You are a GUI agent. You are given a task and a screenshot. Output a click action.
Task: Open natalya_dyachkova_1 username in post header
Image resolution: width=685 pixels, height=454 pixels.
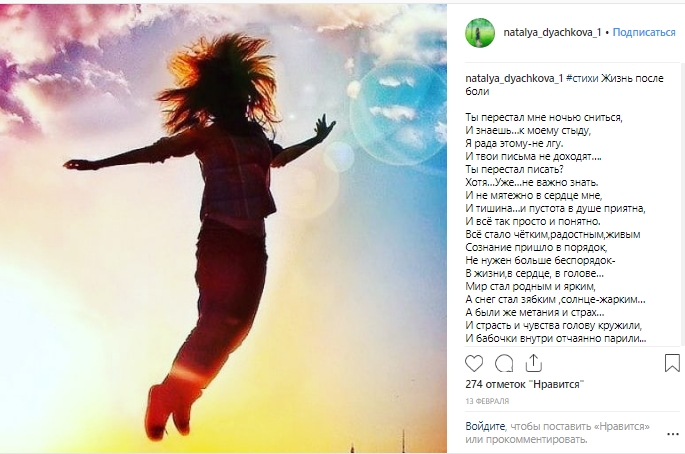coord(552,32)
